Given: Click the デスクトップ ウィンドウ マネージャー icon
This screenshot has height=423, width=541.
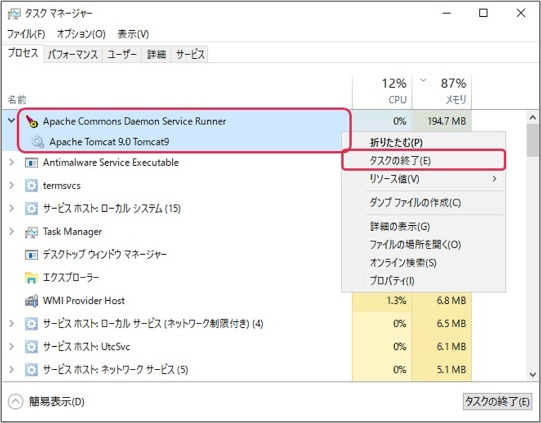Looking at the screenshot, I should tap(31, 255).
